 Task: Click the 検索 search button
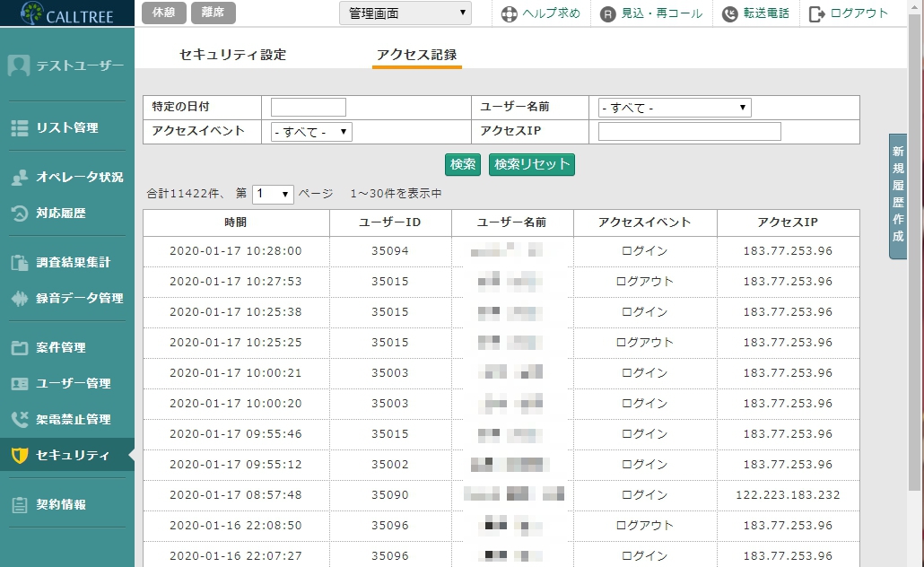(462, 165)
